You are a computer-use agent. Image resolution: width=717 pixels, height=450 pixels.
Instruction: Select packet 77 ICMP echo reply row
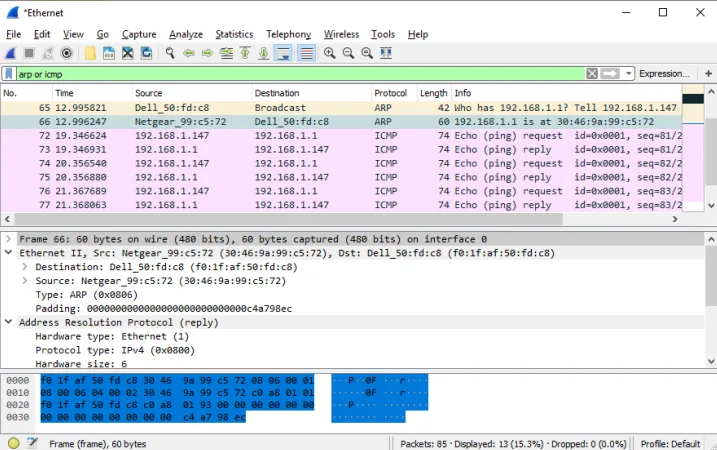click(341, 204)
